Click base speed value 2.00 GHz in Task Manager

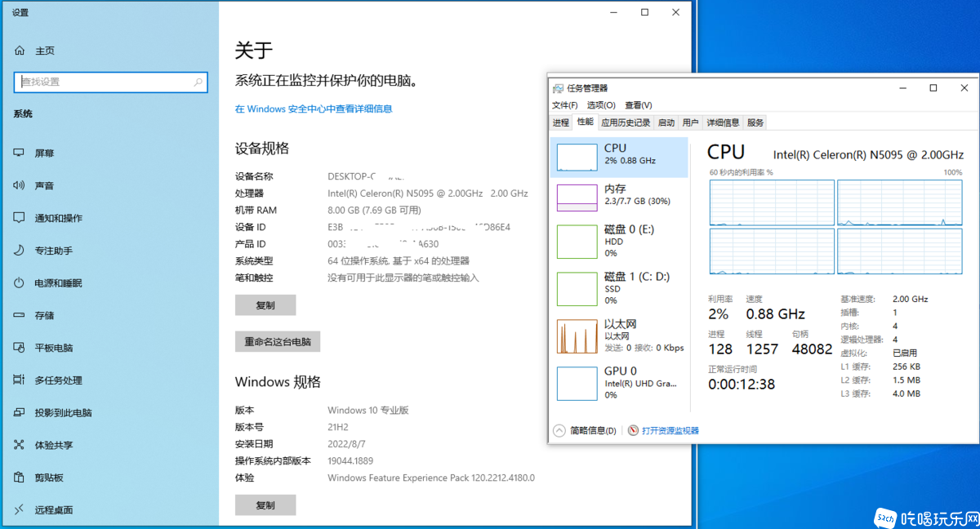(x=911, y=299)
